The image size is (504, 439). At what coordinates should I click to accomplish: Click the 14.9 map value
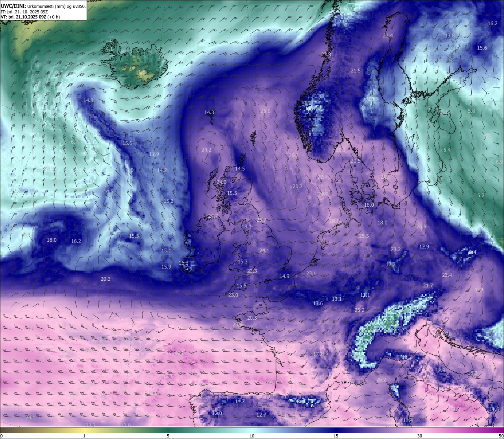[x=284, y=276]
